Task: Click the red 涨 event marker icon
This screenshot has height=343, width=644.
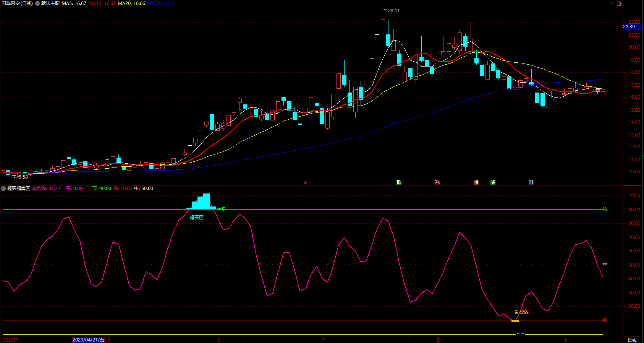Action: [437, 182]
